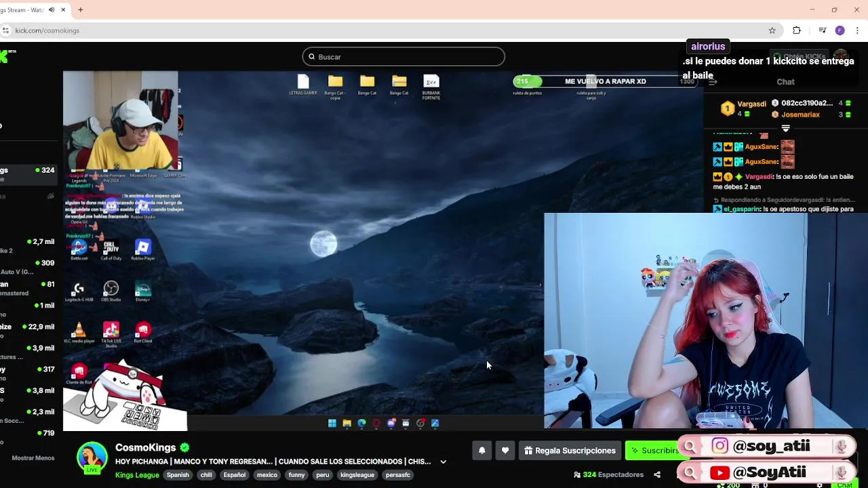Click 324 Espectadores viewer count
Viewport: 868px width, 488px height.
[608, 475]
